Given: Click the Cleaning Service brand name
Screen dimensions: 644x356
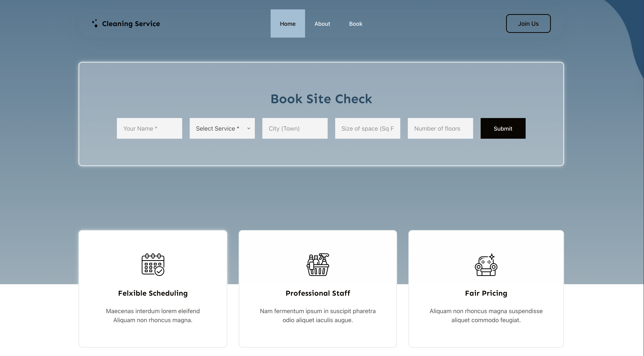Looking at the screenshot, I should [x=131, y=23].
